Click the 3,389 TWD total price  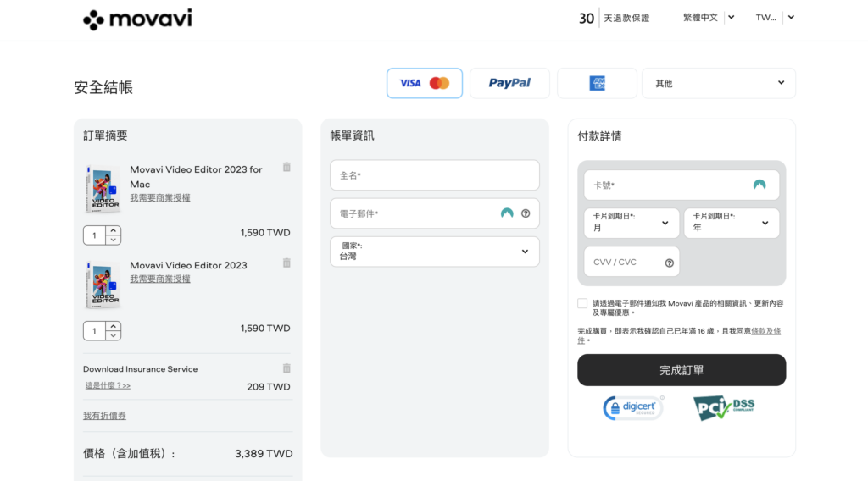(x=264, y=454)
